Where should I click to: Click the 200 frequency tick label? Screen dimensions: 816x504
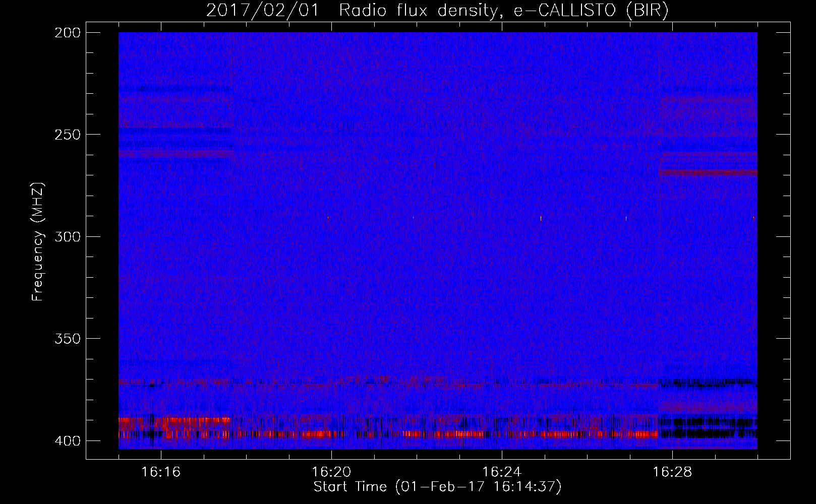pos(67,33)
